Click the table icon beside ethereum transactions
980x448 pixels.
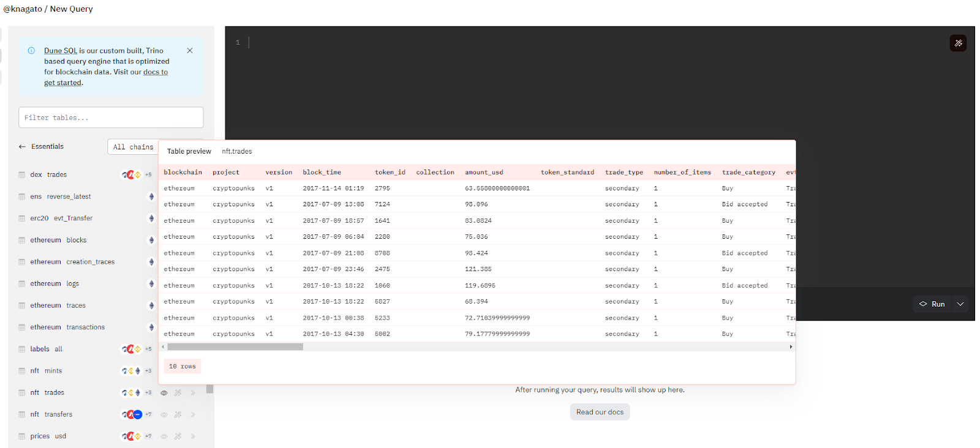(22, 327)
